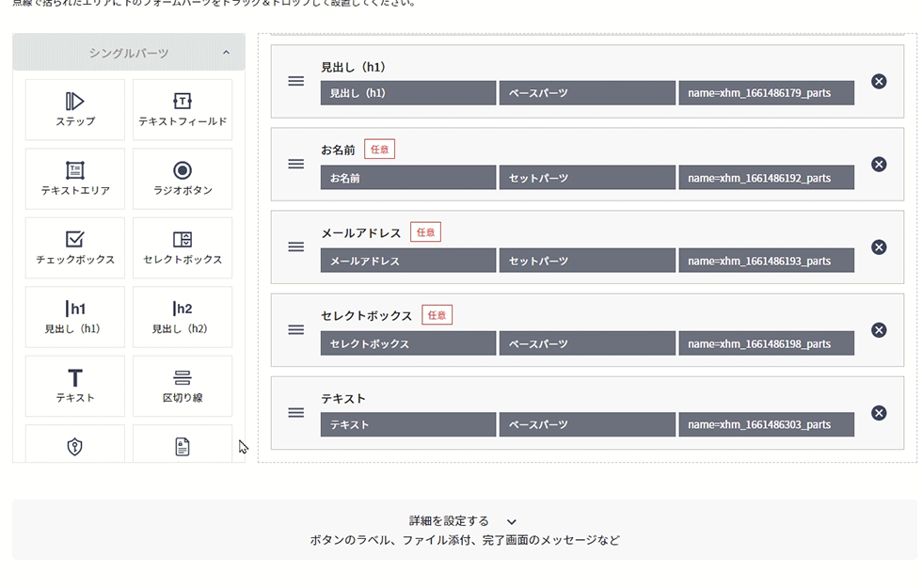The image size is (922, 588).
Task: Click the お名前 row drag handle
Action: pos(295,165)
